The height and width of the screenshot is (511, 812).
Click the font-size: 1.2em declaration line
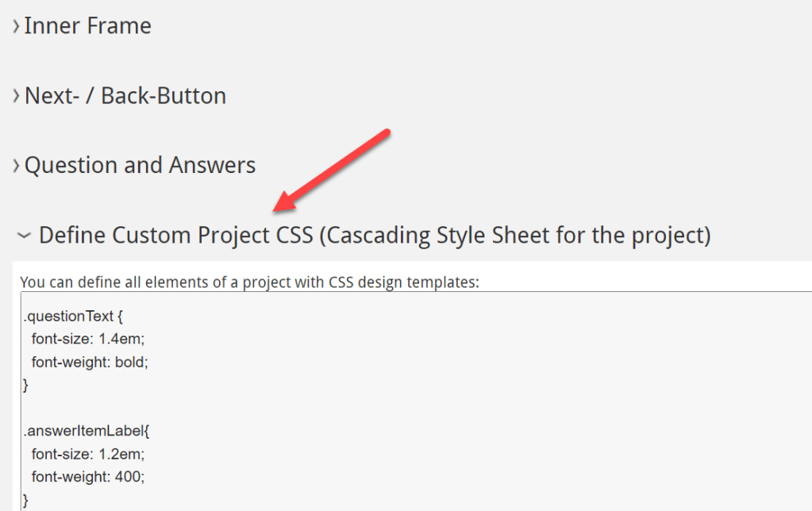(88, 454)
